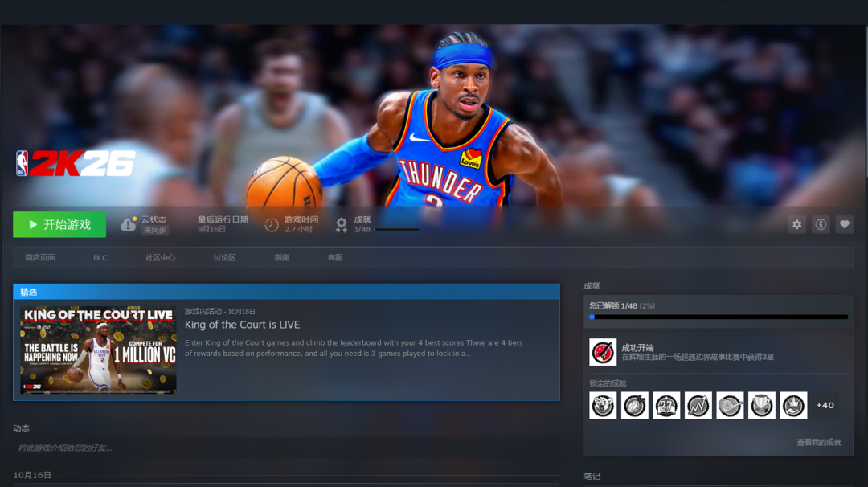Click the cloud status warning icon
Screen dimensions: 868x487
point(128,224)
